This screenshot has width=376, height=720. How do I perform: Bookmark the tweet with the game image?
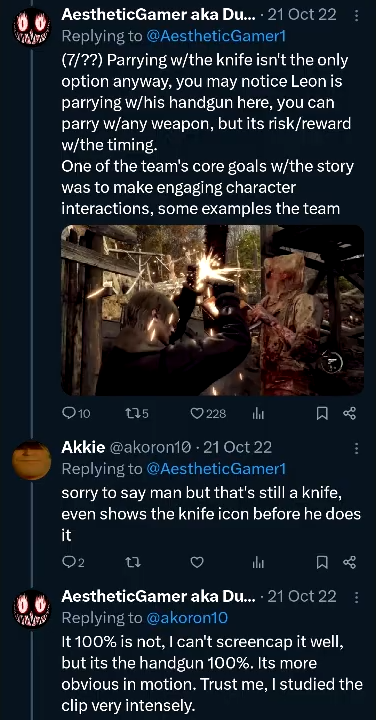(323, 414)
